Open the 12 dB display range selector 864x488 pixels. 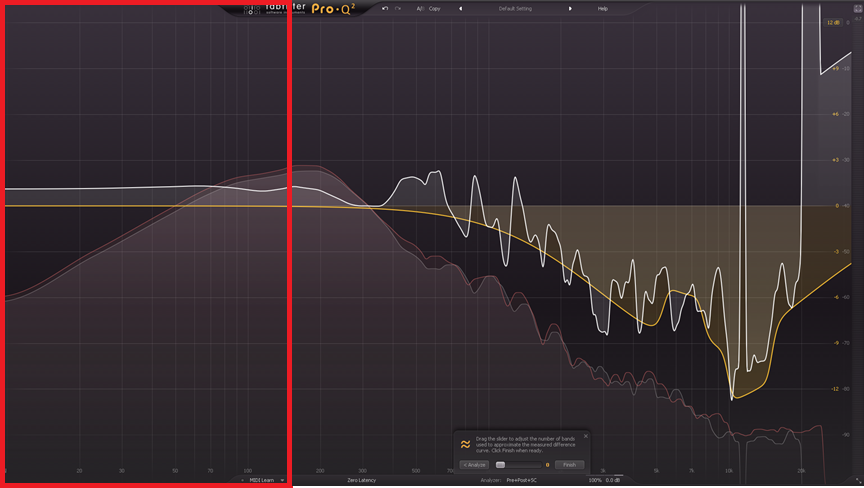(x=833, y=23)
